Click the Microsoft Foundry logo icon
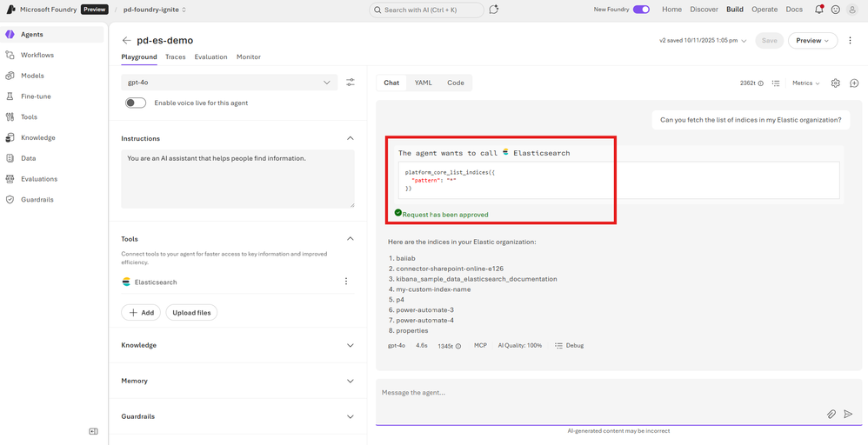This screenshot has height=445, width=868. 10,10
